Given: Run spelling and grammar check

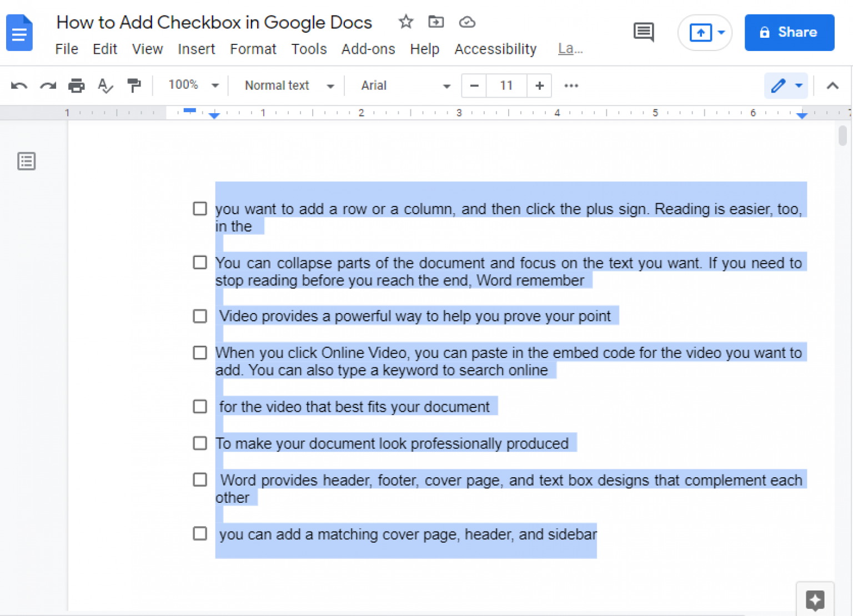Looking at the screenshot, I should [x=105, y=85].
